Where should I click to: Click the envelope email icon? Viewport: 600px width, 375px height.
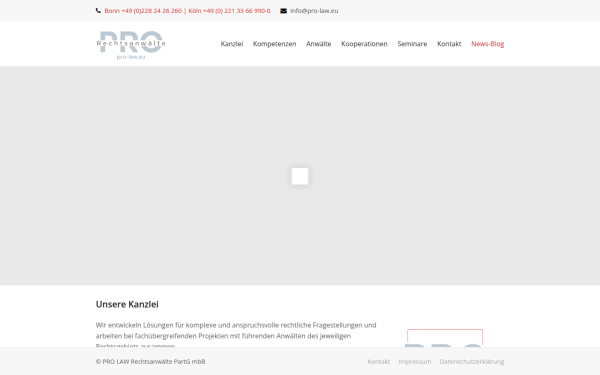[283, 11]
